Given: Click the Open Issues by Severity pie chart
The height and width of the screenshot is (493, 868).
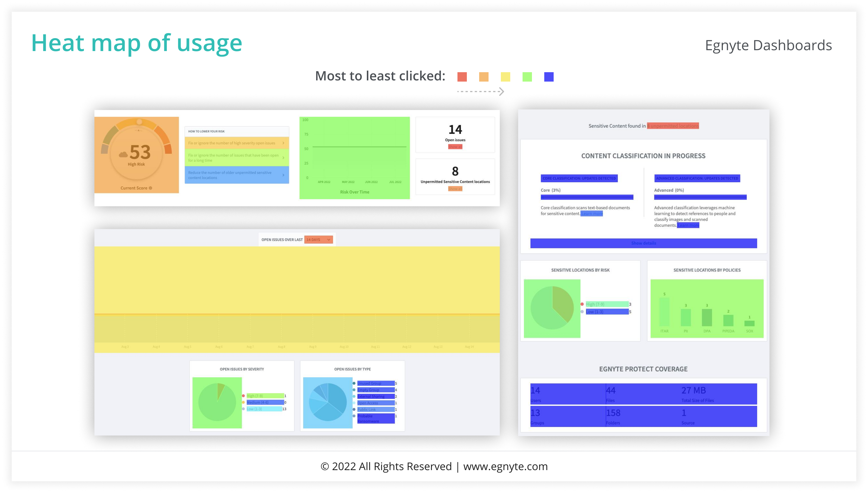Looking at the screenshot, I should click(217, 402).
